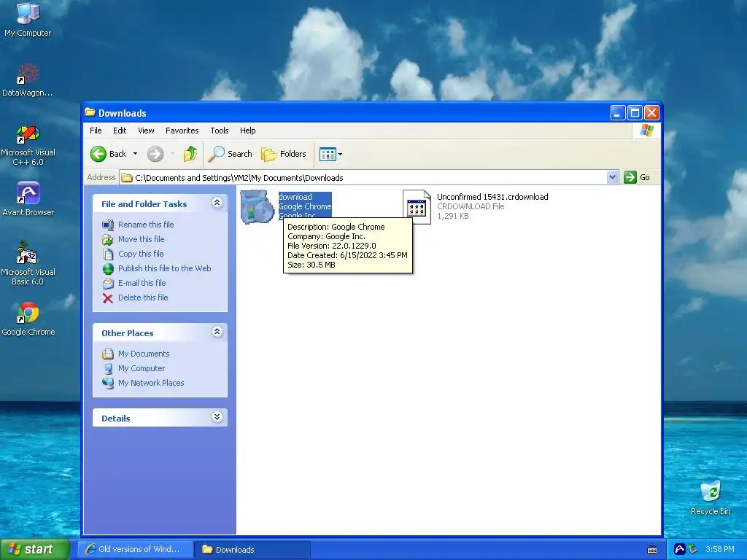The height and width of the screenshot is (560, 747).
Task: Go to My Network Places link
Action: [x=151, y=383]
